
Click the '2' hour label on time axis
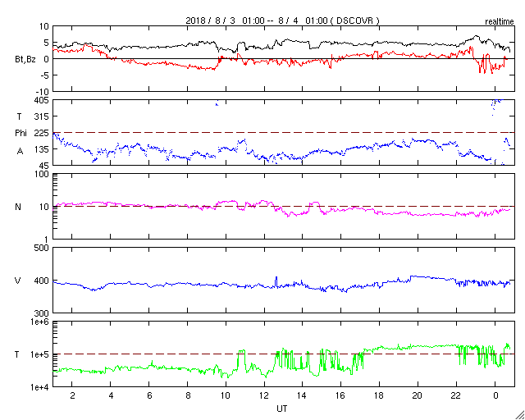72,396
